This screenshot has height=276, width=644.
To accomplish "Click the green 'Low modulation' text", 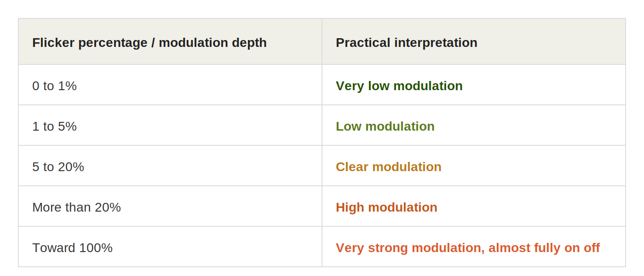I will [385, 126].
